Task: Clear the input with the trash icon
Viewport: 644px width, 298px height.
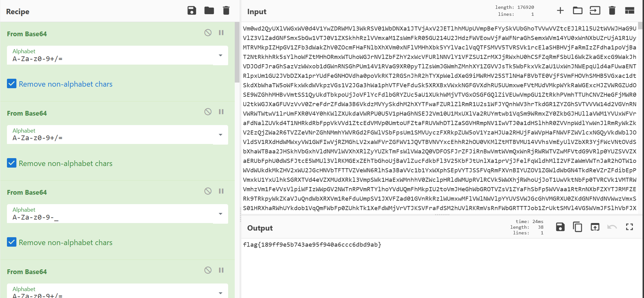Action: [612, 11]
